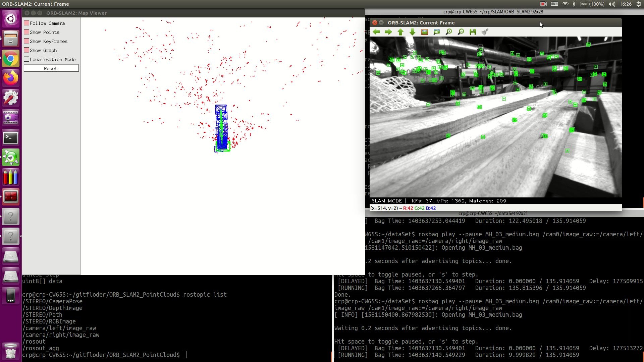Click the /STEREO/RGBImage topic line
644x362 pixels.
(49, 321)
